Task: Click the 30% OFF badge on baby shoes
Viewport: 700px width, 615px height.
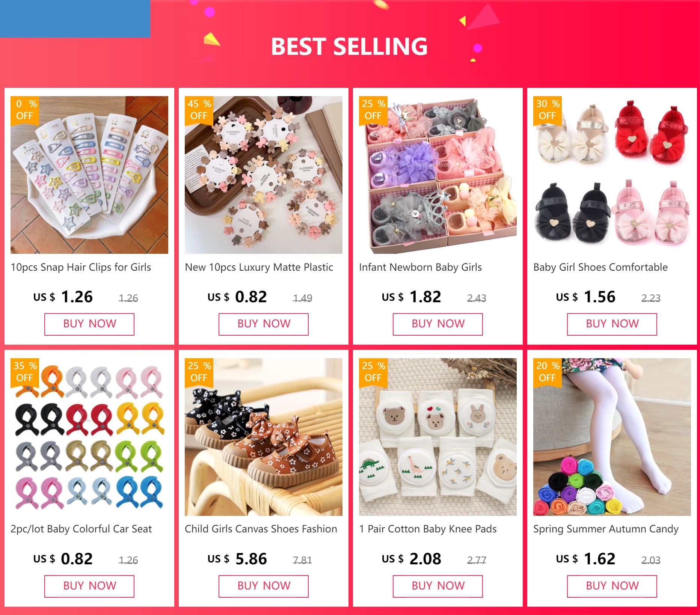Action: coord(548,110)
